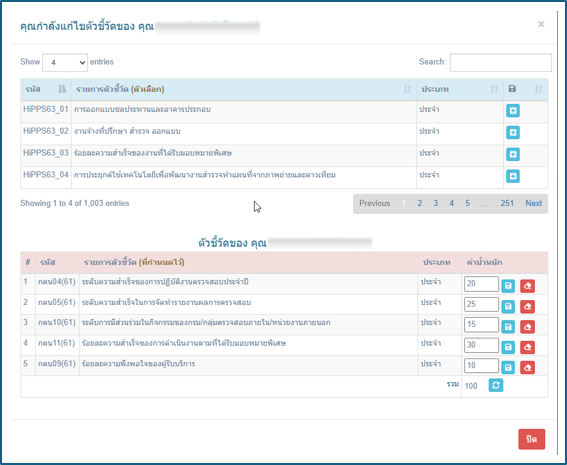Sort table by ประเภท column

459,89
